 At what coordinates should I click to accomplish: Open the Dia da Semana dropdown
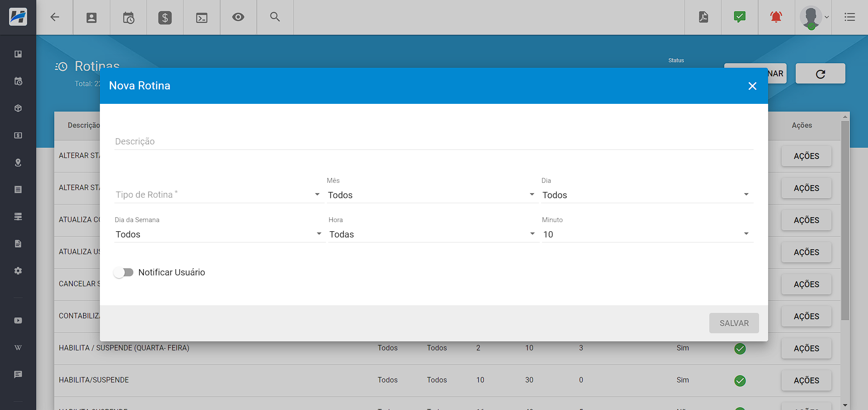219,234
